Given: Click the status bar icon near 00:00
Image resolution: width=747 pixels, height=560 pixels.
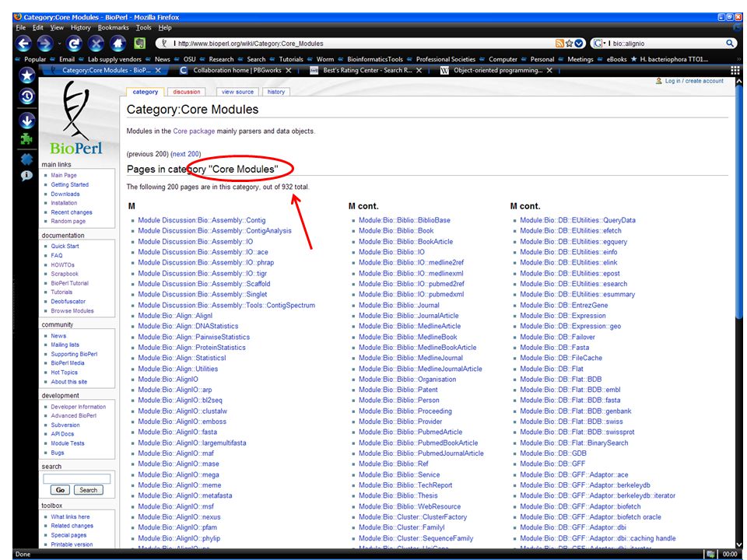Looking at the screenshot, I should click(710, 555).
